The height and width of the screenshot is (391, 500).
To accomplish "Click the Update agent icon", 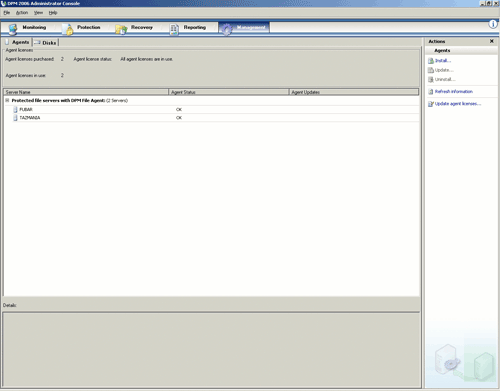I will [431, 70].
